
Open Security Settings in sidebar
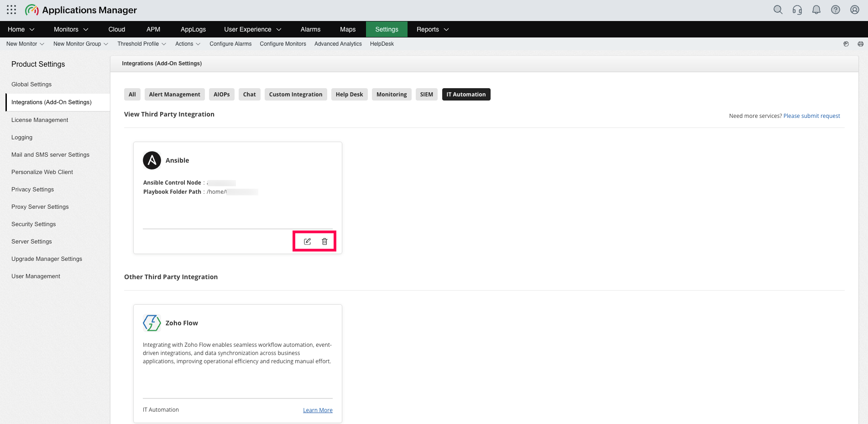pos(33,224)
